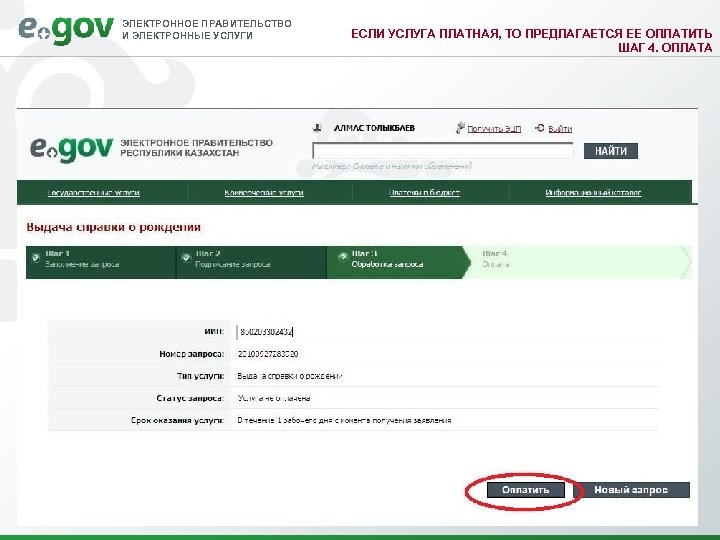Image resolution: width=720 pixels, height=540 pixels.
Task: Open the Платежи в бюджет menu
Action: (424, 193)
